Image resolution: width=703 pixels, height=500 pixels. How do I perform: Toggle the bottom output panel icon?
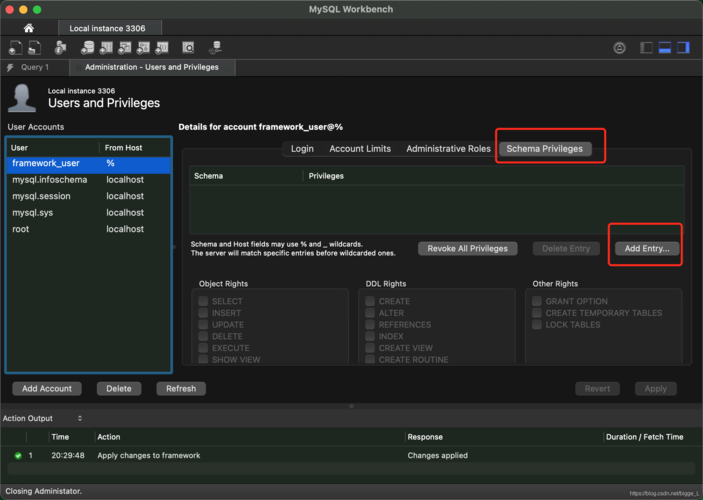pos(665,48)
